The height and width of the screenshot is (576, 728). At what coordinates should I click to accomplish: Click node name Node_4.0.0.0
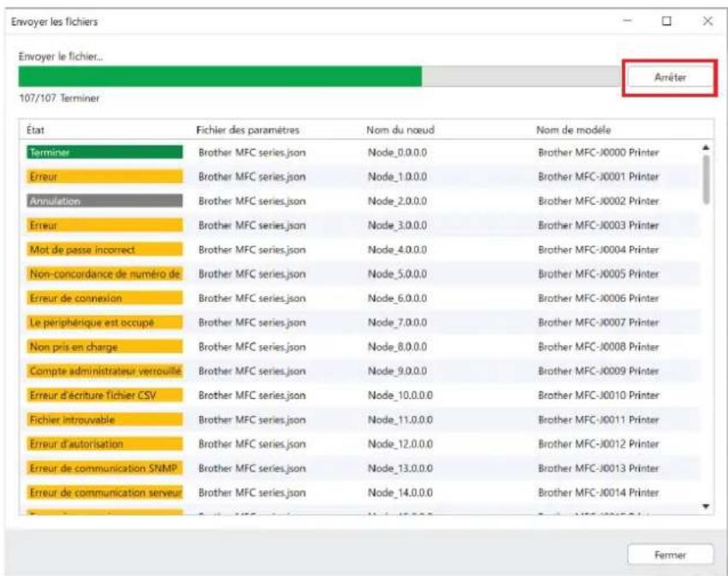point(398,249)
